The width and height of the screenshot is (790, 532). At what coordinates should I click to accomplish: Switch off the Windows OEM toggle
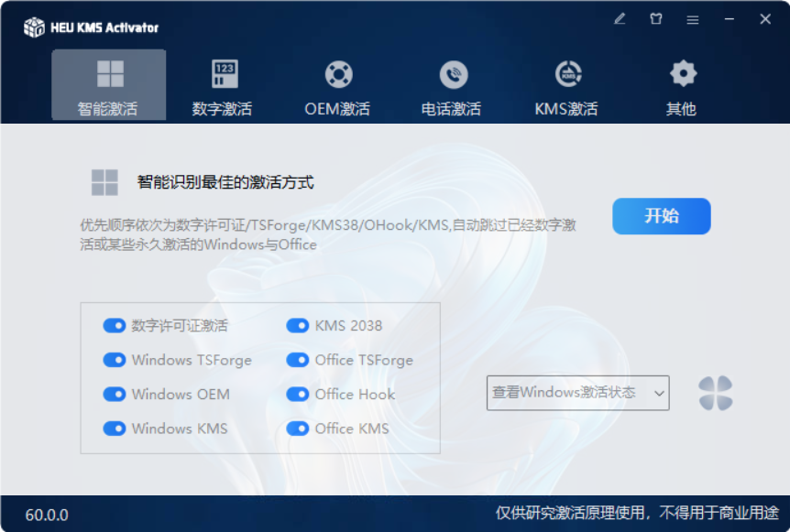tap(115, 395)
